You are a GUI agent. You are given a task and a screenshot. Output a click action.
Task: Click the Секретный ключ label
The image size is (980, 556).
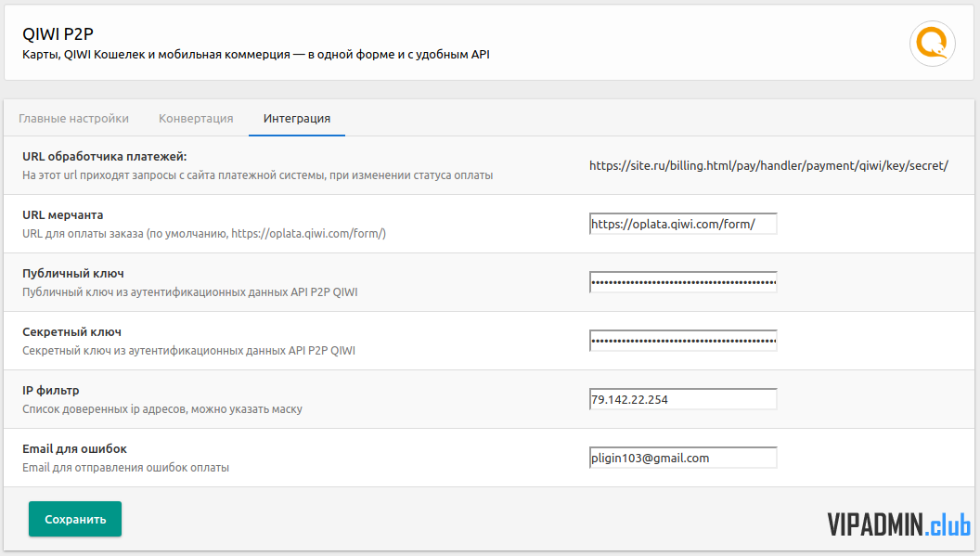point(71,332)
